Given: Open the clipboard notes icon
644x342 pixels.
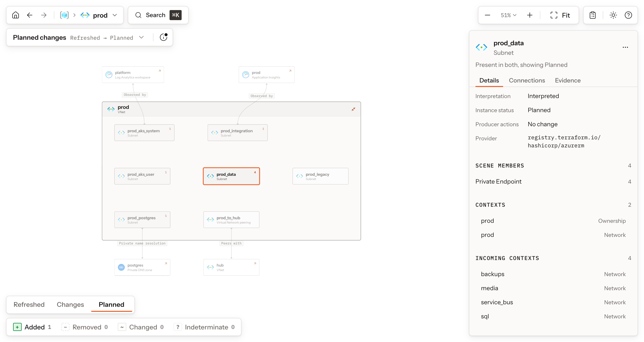Looking at the screenshot, I should click(x=593, y=15).
